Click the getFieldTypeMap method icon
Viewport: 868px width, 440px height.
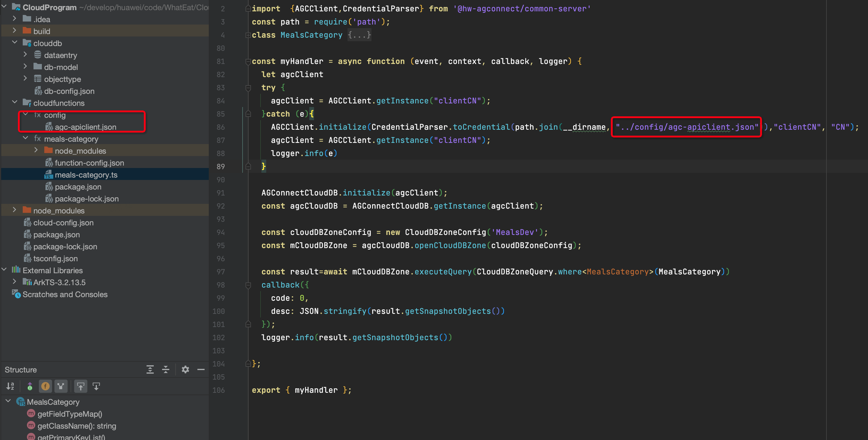pos(31,414)
